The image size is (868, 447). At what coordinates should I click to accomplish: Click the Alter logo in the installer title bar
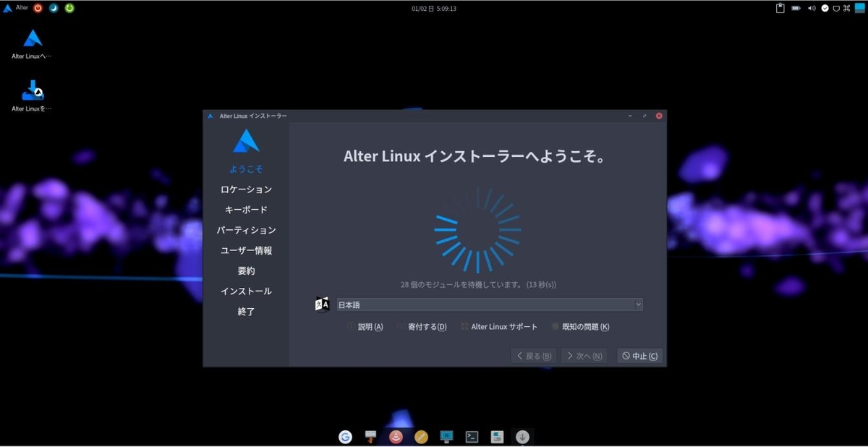(x=210, y=116)
